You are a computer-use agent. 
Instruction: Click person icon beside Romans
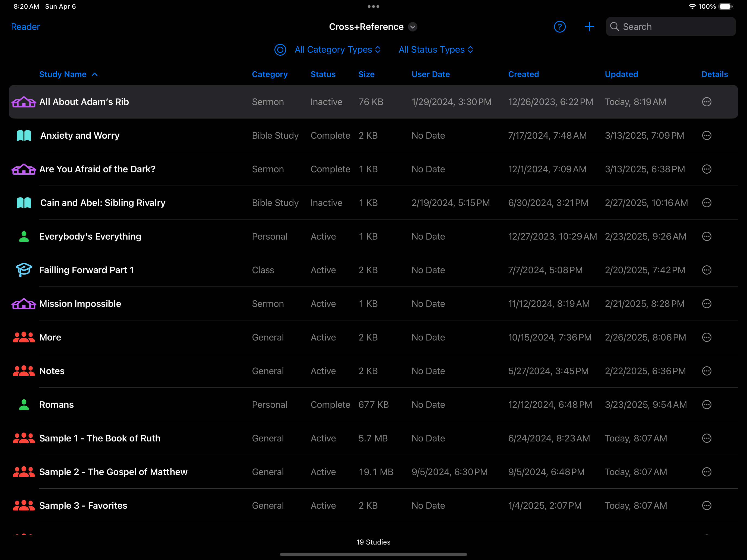(24, 404)
